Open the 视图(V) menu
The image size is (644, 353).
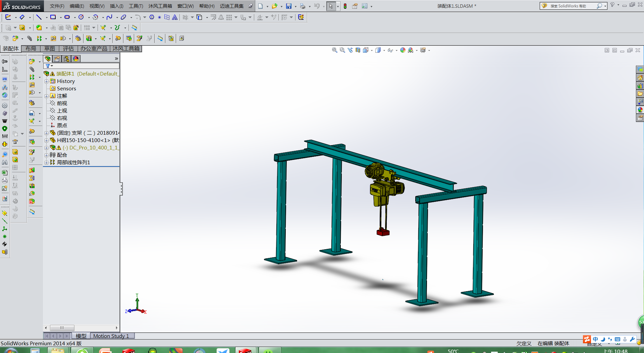[97, 6]
